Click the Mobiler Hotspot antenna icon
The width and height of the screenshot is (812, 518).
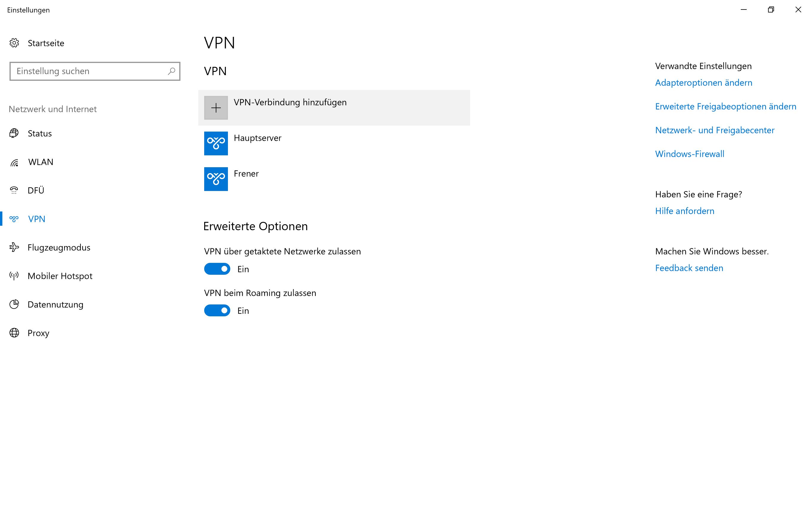click(14, 276)
